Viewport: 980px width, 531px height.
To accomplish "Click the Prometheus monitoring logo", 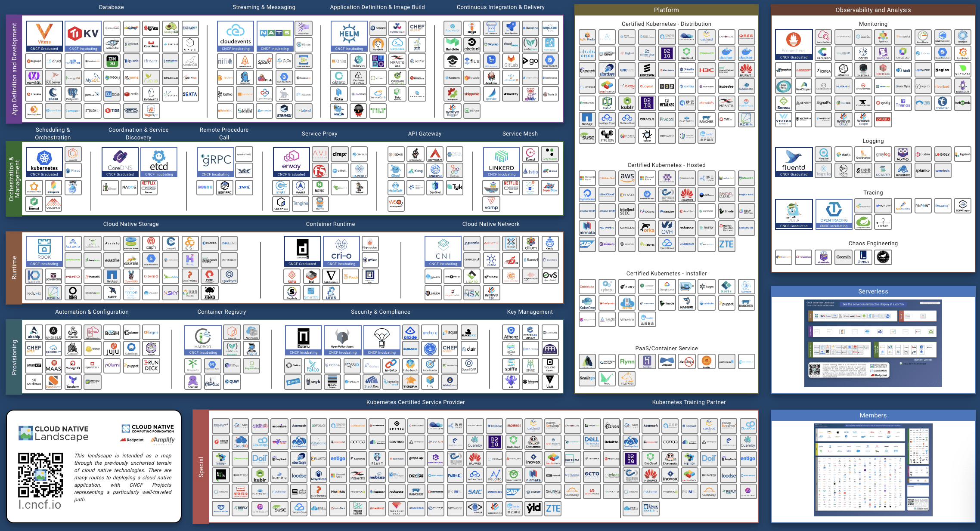I will point(794,45).
